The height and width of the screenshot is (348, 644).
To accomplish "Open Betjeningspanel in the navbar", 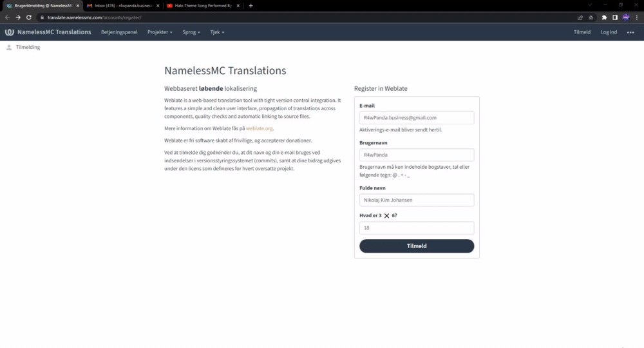I will (119, 32).
